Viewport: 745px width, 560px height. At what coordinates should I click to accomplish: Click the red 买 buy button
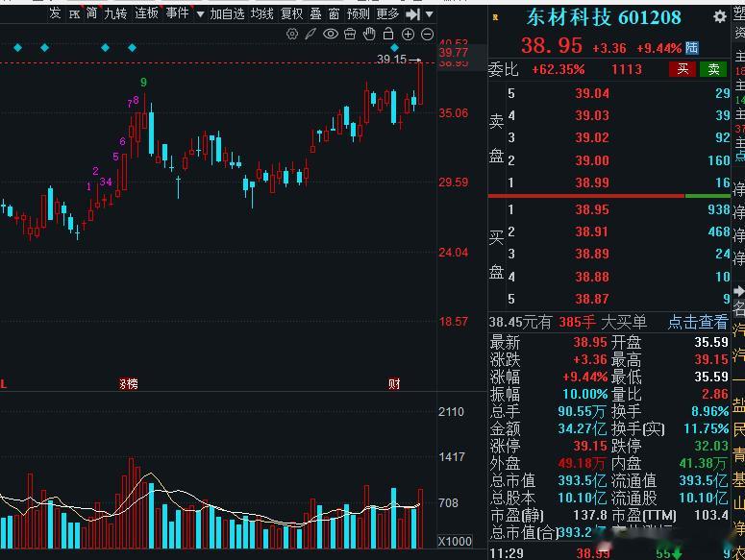683,69
